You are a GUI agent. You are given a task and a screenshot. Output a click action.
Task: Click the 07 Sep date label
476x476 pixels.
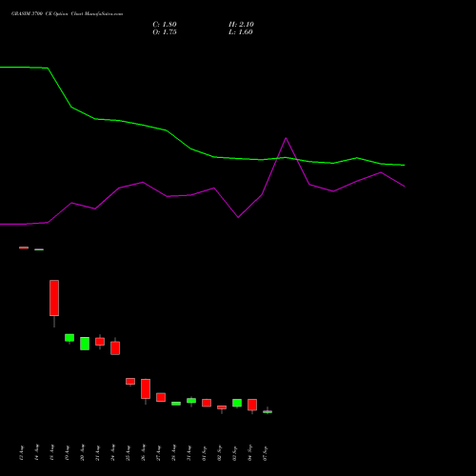(x=266, y=452)
